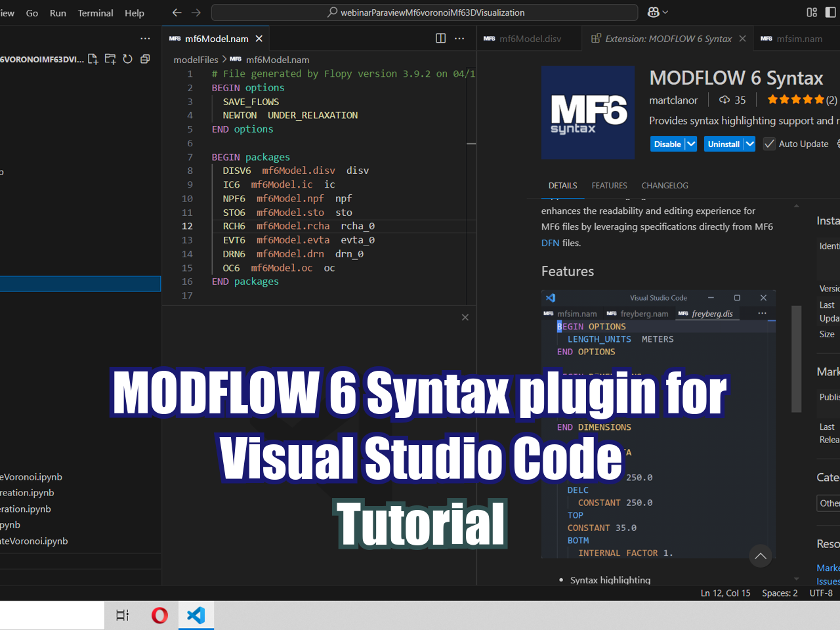
Task: Change indentation via Spaces: 2 in status bar
Action: click(780, 593)
